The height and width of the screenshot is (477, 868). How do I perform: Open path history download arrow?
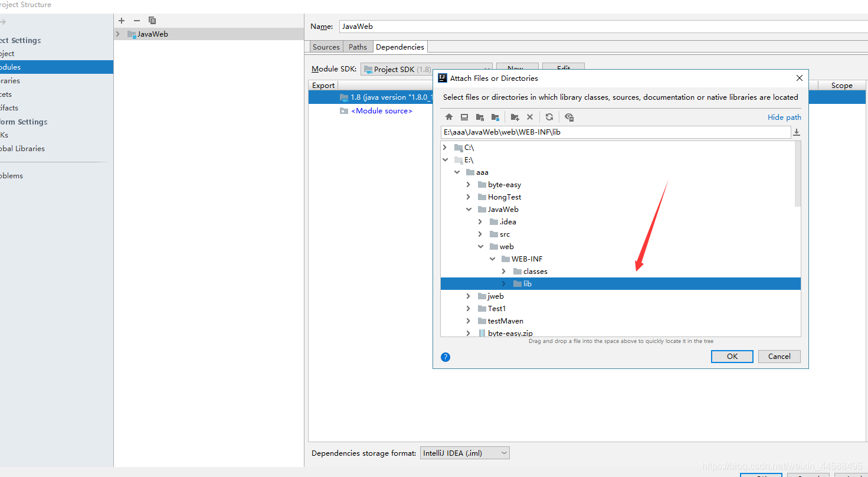click(797, 132)
